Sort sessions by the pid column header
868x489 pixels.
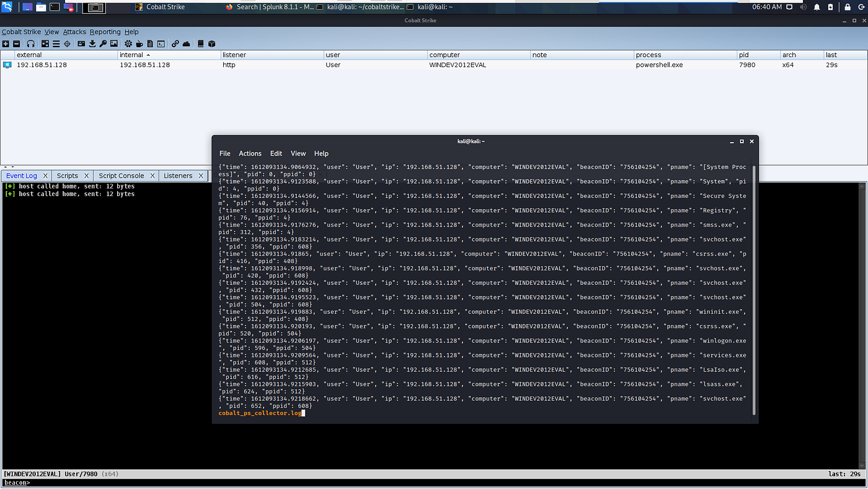click(x=758, y=55)
